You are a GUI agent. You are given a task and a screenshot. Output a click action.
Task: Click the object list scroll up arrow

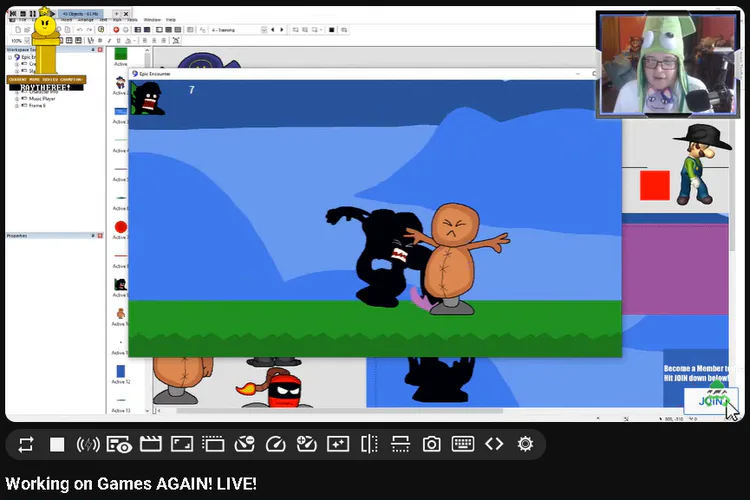pos(147,50)
